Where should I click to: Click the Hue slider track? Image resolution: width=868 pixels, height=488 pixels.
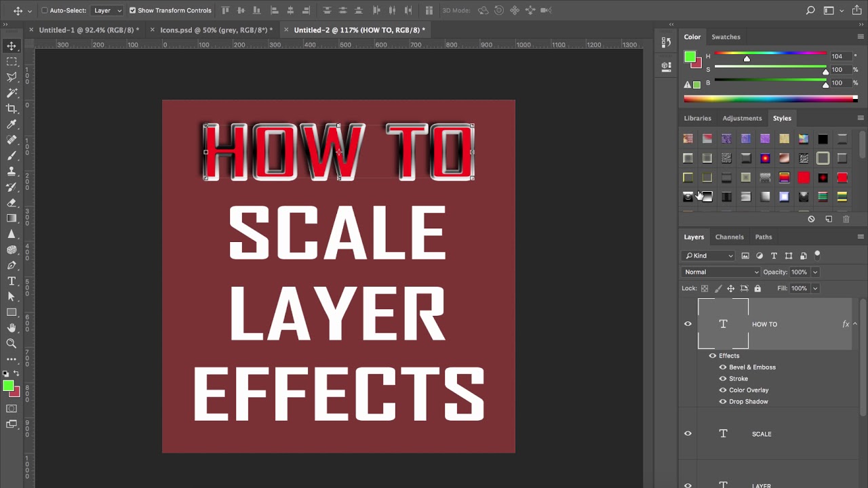(x=770, y=54)
